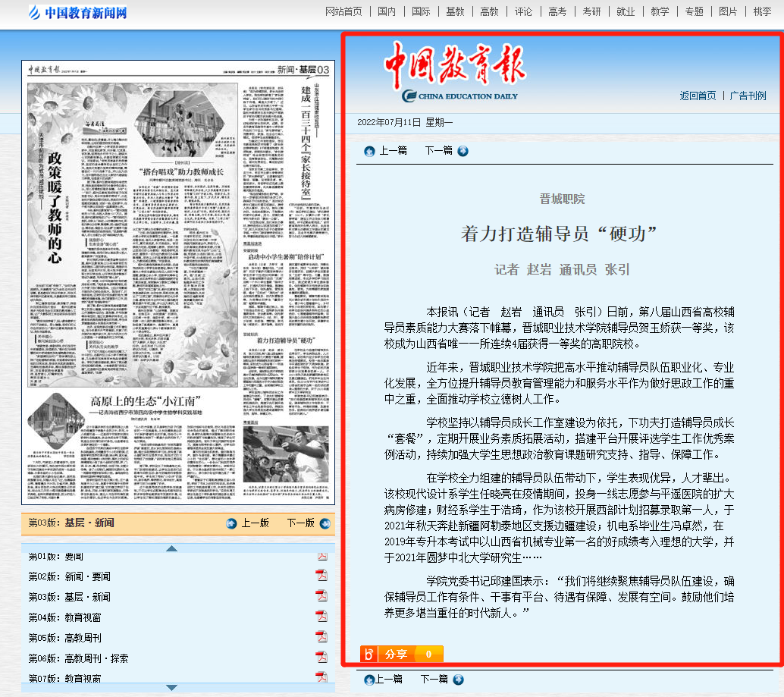Open 第06版: 高教周刊·探索 page
The image size is (784, 697).
point(78,658)
